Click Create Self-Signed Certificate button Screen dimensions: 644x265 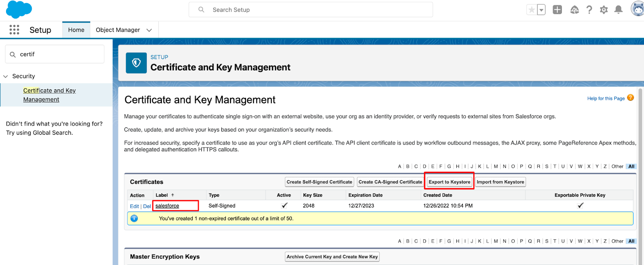(x=319, y=182)
